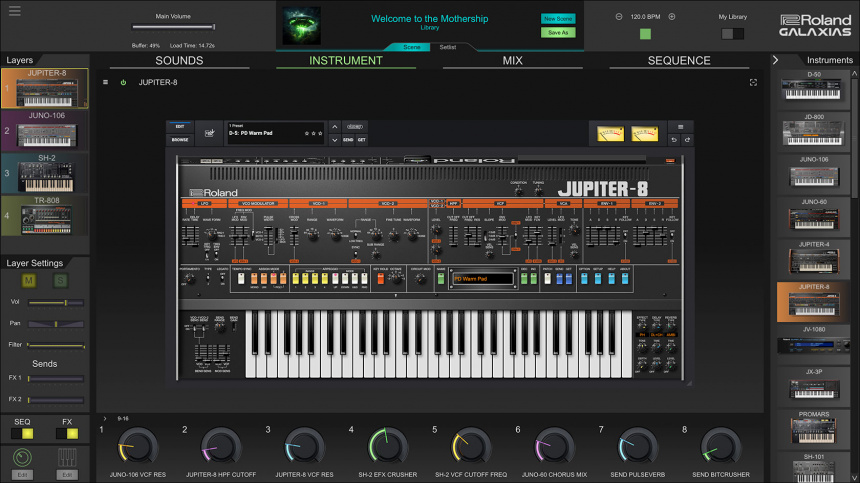Click Edit button under keyboard icon

[x=67, y=475]
